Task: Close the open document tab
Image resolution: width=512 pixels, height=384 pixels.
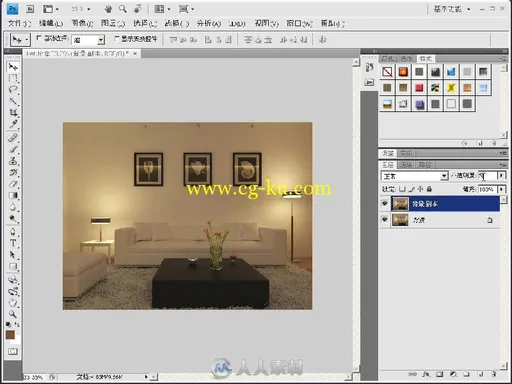Action: pos(135,53)
